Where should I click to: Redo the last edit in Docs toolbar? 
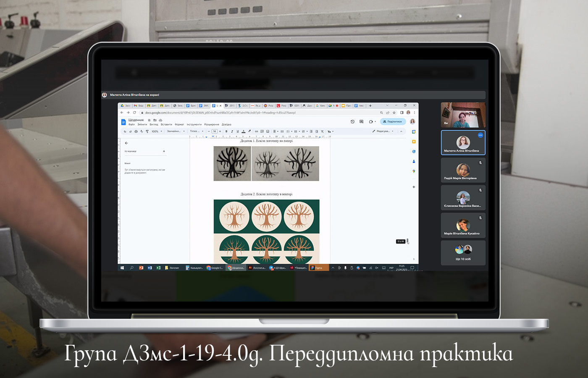pos(130,131)
